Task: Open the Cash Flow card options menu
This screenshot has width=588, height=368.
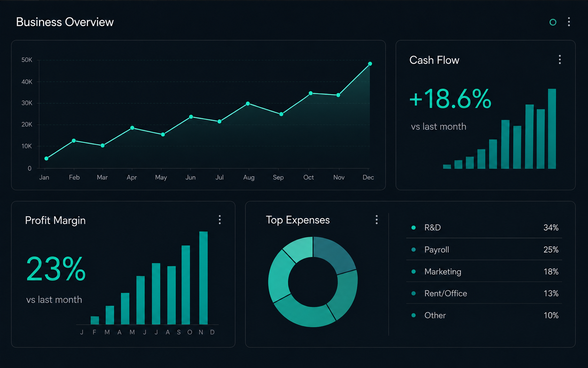Action: point(560,59)
